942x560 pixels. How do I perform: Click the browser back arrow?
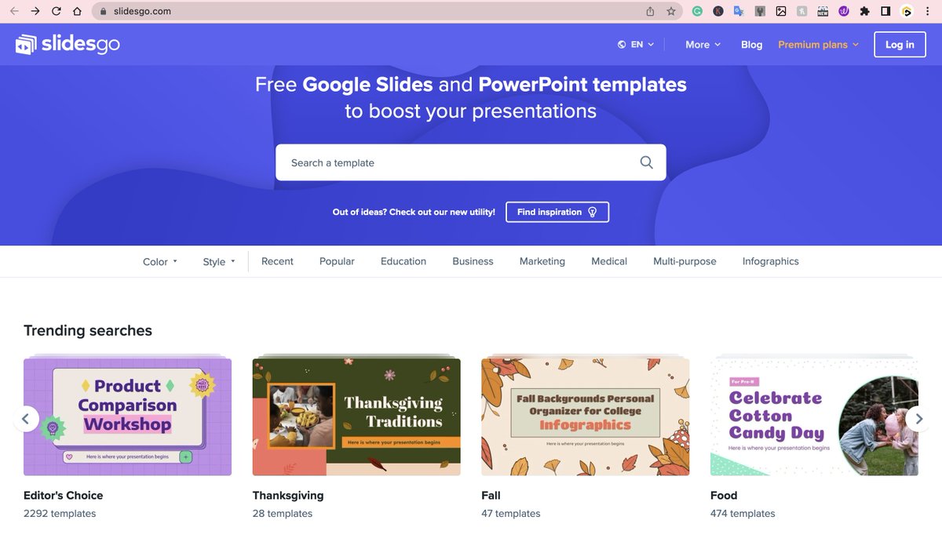[13, 11]
